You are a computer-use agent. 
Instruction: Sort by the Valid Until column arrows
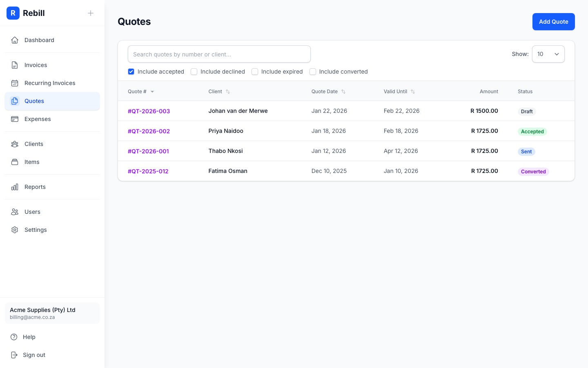pos(412,92)
